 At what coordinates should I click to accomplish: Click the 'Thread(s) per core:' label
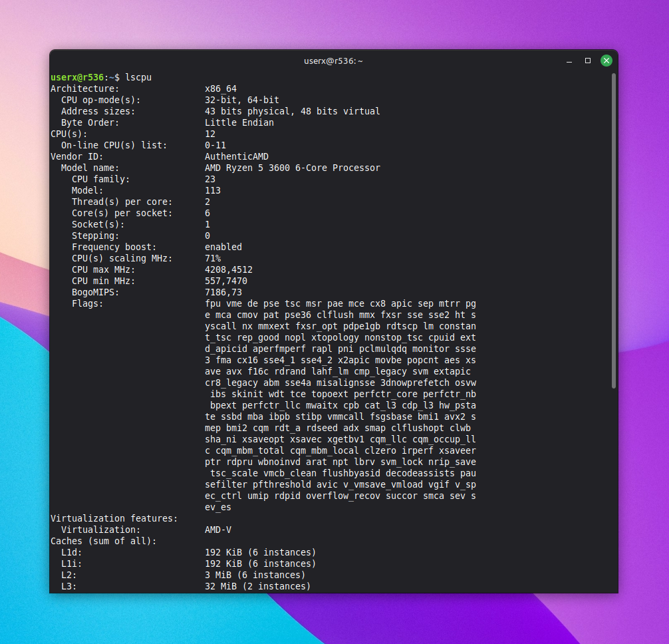coord(122,202)
